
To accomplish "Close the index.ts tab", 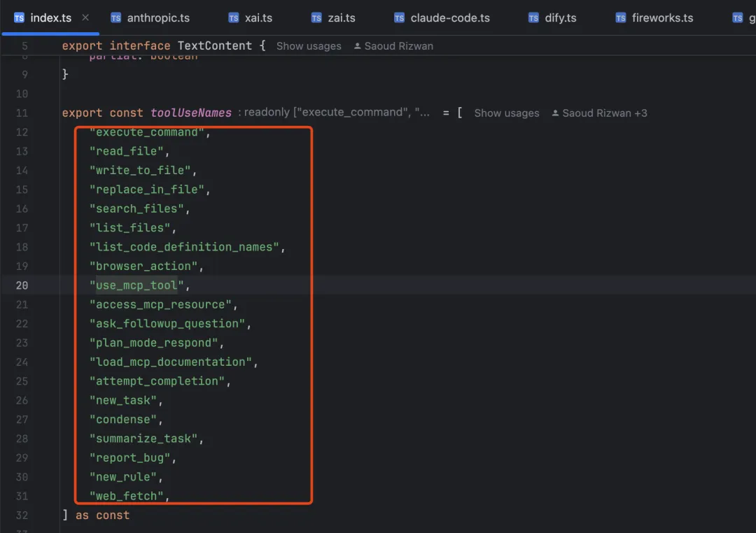I will [85, 17].
